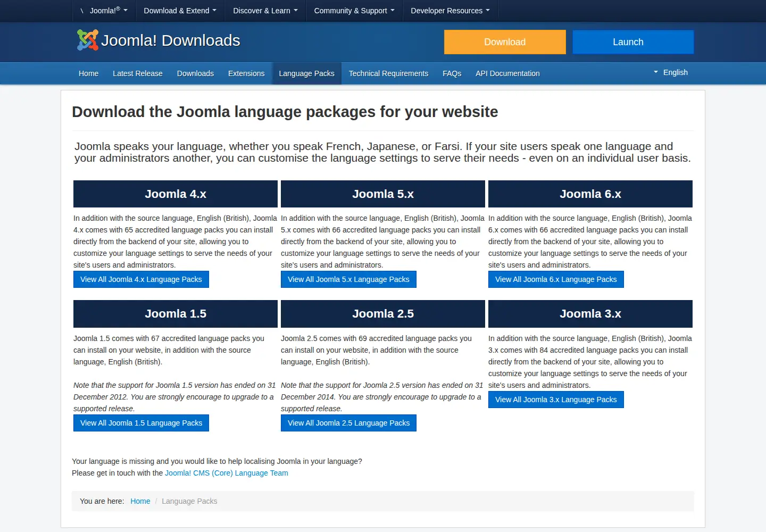Open the Latest Release nav item

(x=138, y=73)
